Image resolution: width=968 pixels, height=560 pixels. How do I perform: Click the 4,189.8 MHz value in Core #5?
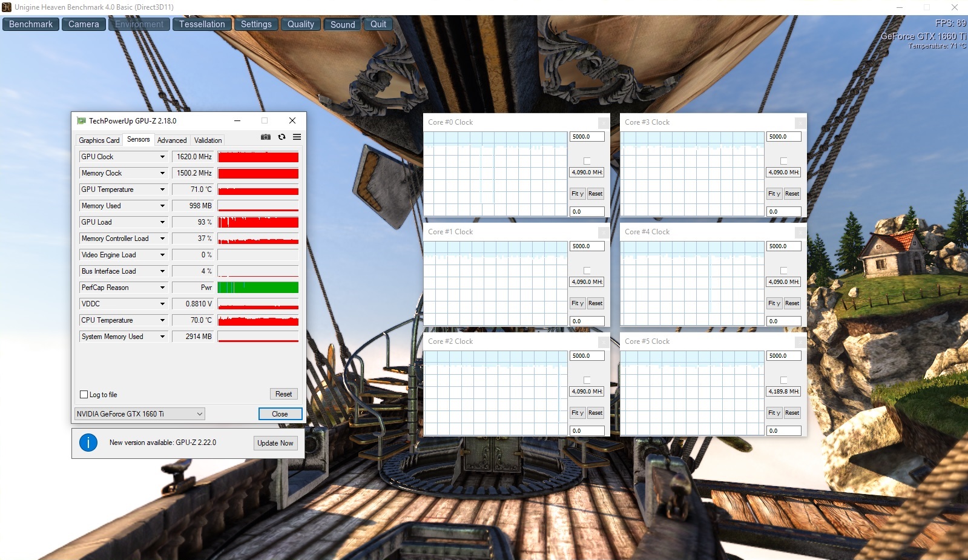784,392
